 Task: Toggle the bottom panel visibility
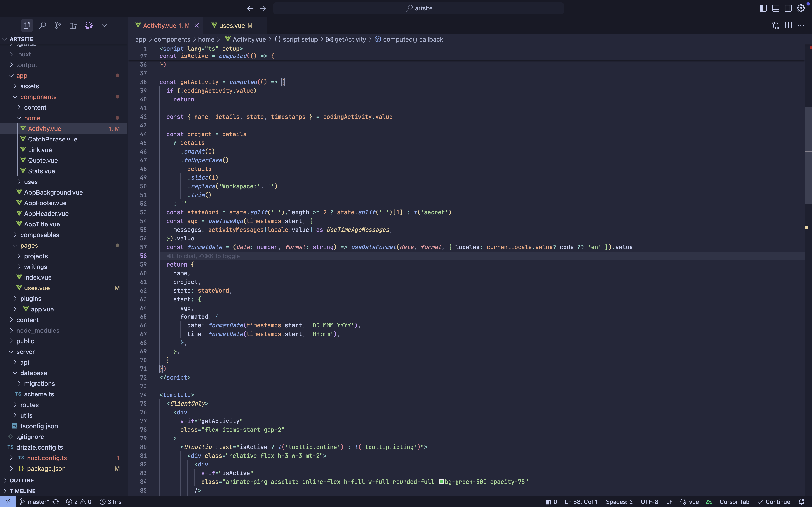776,8
